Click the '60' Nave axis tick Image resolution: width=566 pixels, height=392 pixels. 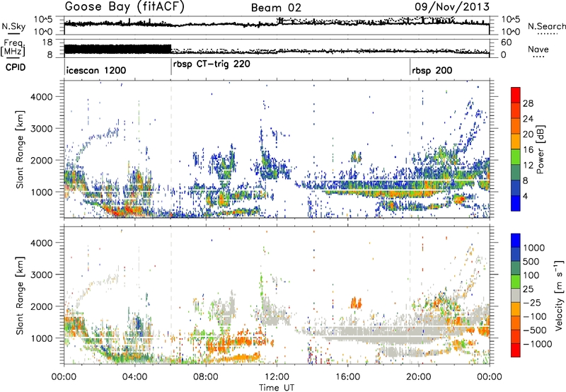507,42
